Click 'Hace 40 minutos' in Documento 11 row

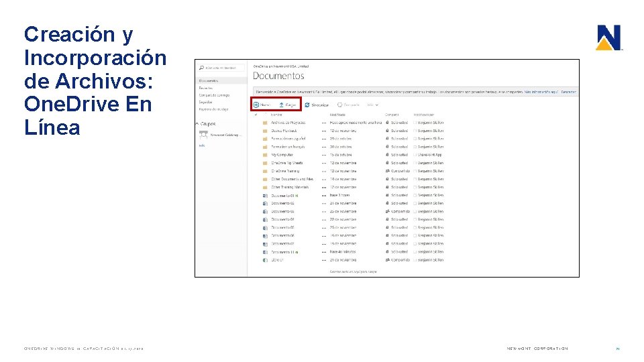(x=343, y=252)
